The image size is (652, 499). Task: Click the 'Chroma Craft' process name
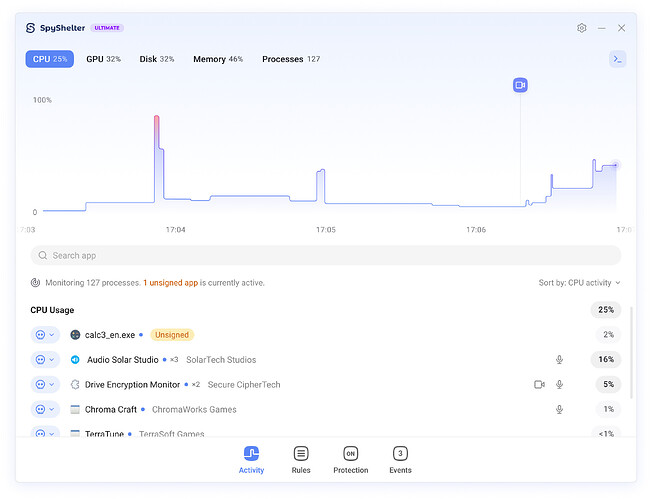[111, 410]
